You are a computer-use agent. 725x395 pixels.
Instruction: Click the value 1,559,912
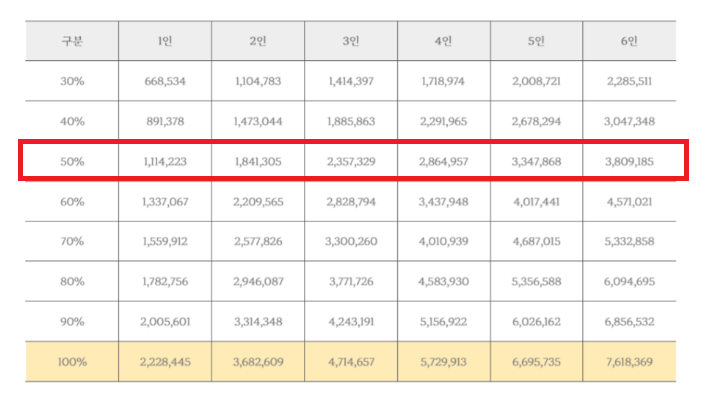(x=165, y=241)
